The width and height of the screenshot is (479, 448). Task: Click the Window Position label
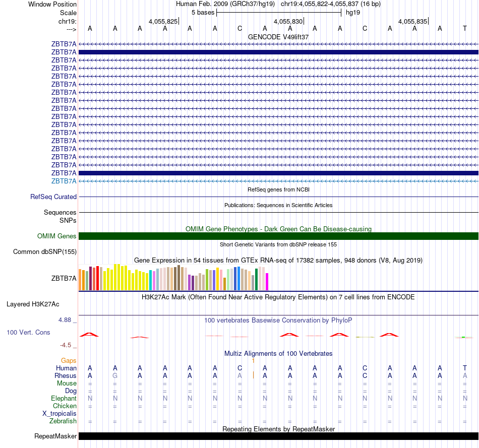52,4
